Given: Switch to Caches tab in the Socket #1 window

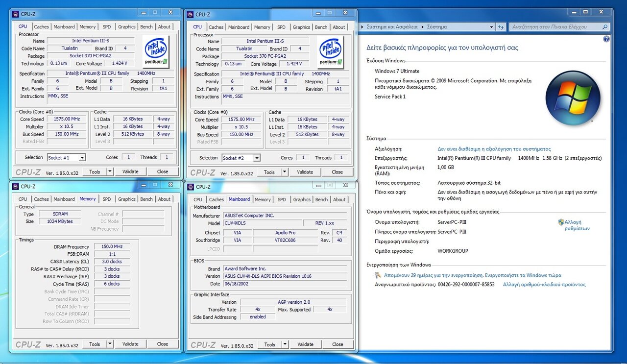Looking at the screenshot, I should click(x=41, y=27).
